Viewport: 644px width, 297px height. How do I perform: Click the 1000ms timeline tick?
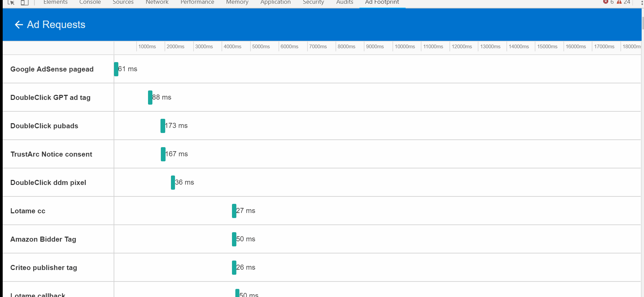click(x=147, y=47)
